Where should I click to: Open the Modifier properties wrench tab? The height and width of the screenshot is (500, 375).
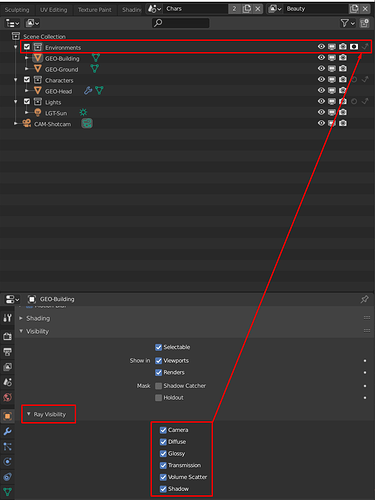(7, 431)
